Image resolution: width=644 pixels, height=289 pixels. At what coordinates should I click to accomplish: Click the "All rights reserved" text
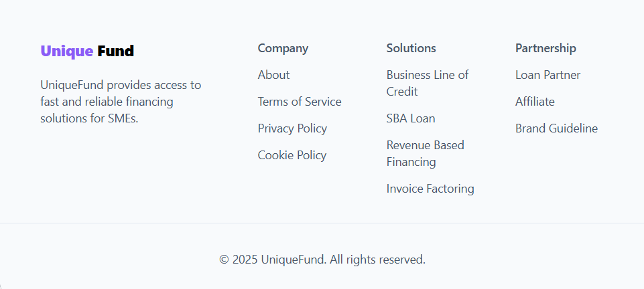coord(377,260)
